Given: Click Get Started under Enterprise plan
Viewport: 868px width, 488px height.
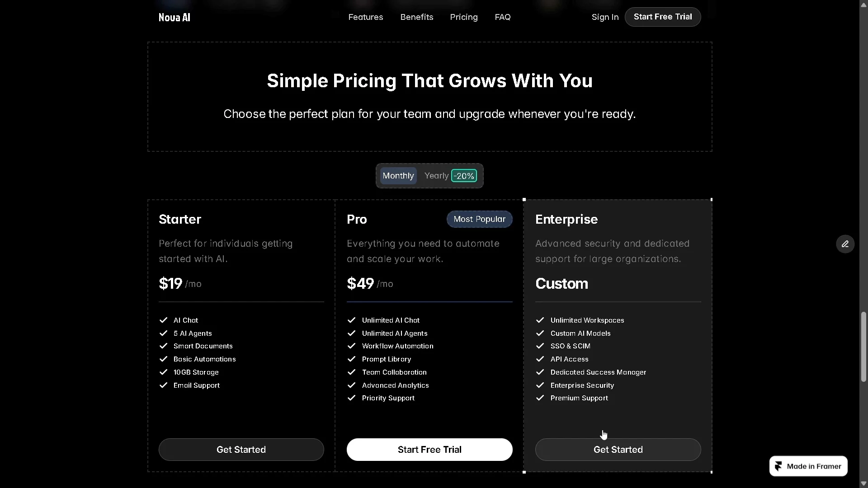Looking at the screenshot, I should click(618, 450).
